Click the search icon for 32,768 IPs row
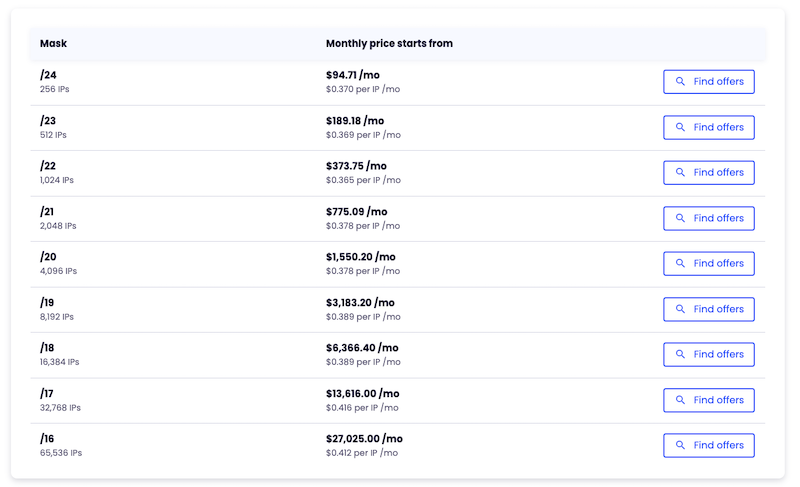The image size is (800, 487). pyautogui.click(x=680, y=400)
